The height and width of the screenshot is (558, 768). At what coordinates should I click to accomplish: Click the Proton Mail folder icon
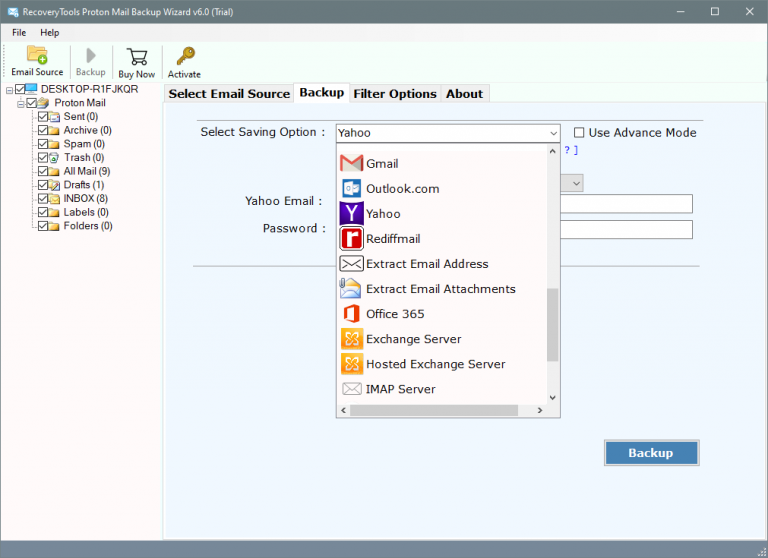tap(43, 102)
